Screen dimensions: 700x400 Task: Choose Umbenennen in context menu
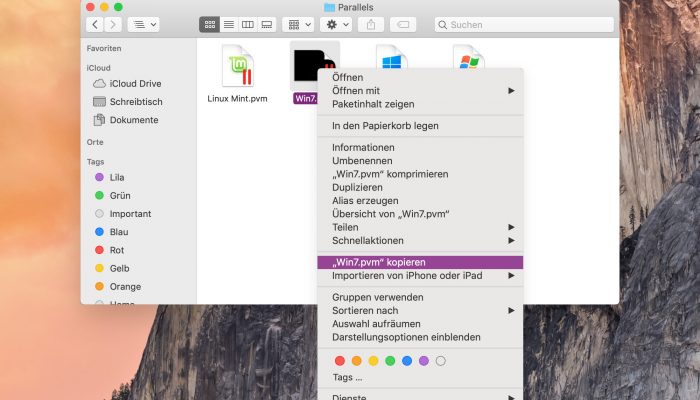point(420,161)
